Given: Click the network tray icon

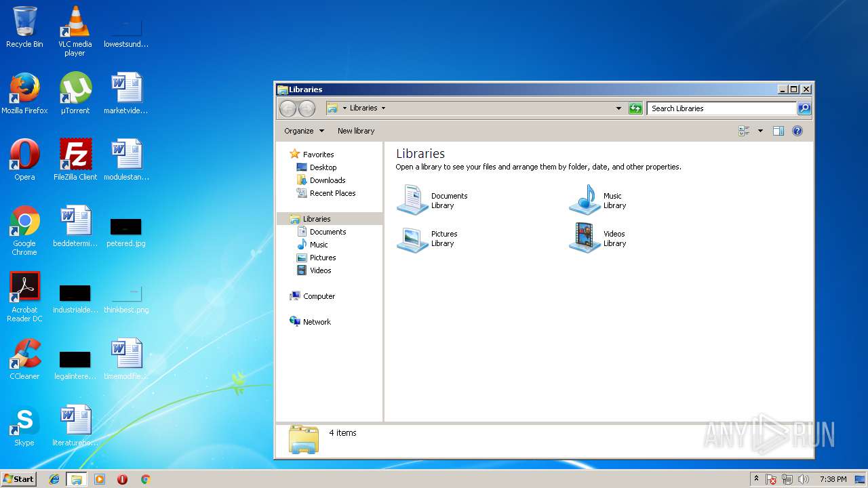Looking at the screenshot, I should 787,479.
